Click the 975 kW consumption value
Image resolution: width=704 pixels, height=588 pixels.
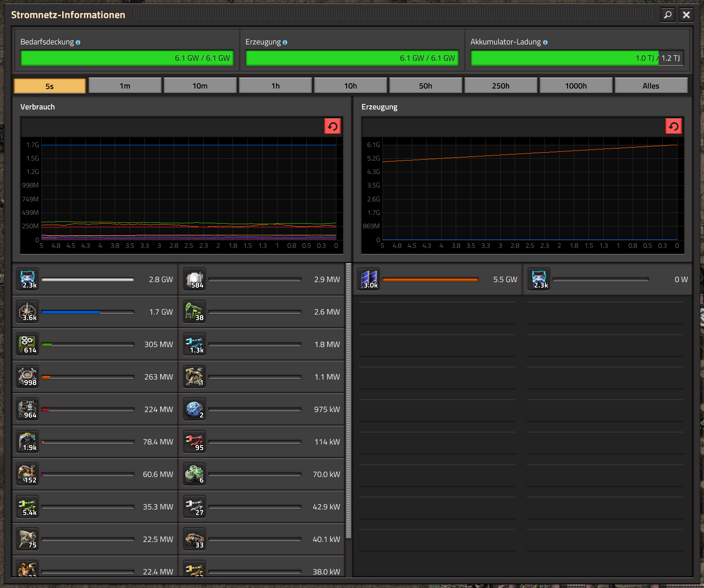327,409
